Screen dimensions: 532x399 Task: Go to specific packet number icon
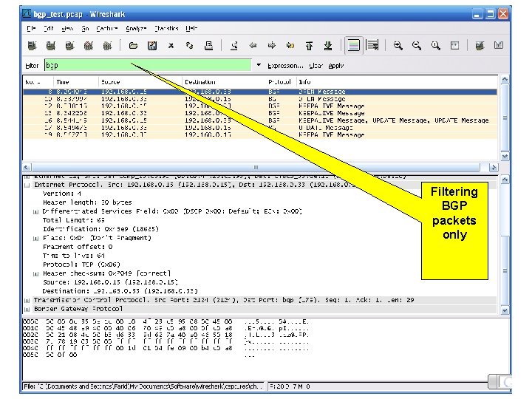point(290,46)
